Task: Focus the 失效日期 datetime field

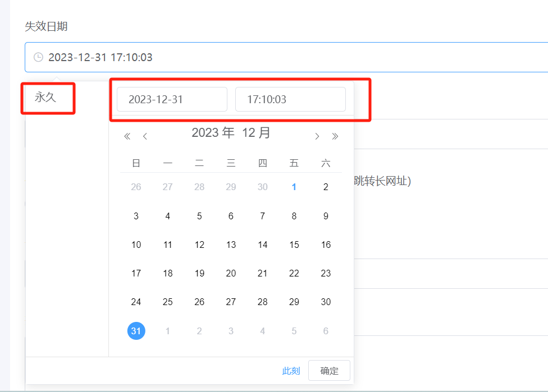Action: coord(286,57)
